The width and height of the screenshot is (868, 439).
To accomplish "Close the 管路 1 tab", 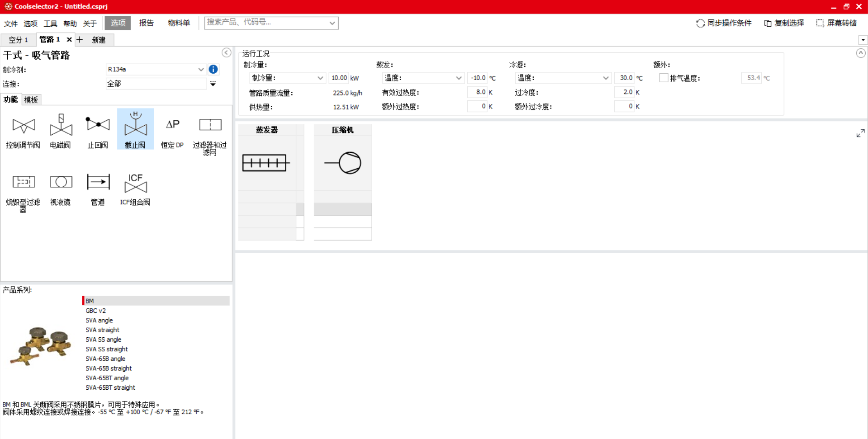I will click(x=69, y=39).
